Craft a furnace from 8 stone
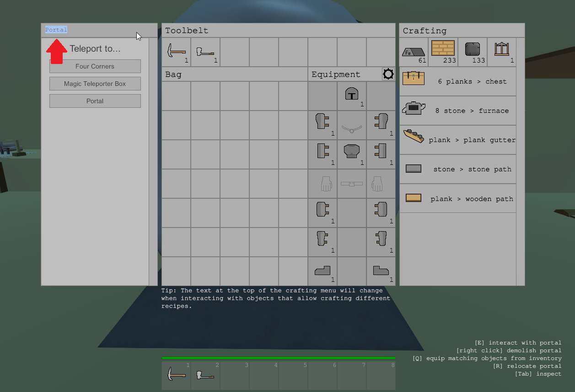This screenshot has width=575, height=392. click(x=458, y=111)
